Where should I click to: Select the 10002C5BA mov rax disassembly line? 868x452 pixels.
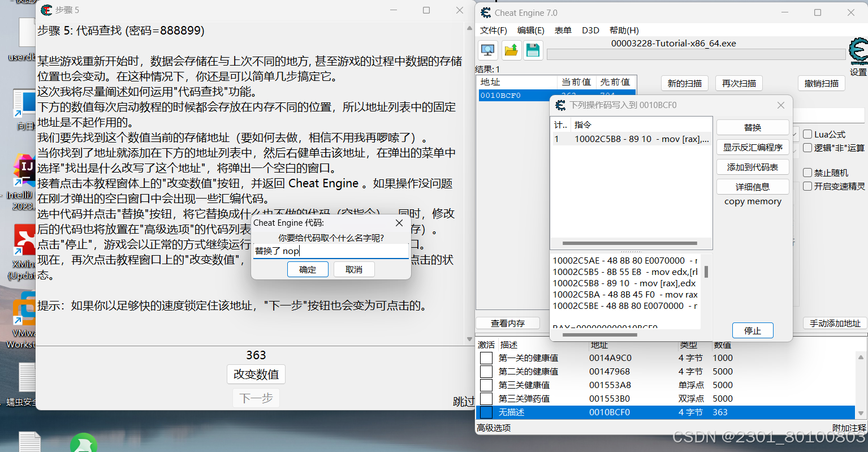(x=625, y=295)
